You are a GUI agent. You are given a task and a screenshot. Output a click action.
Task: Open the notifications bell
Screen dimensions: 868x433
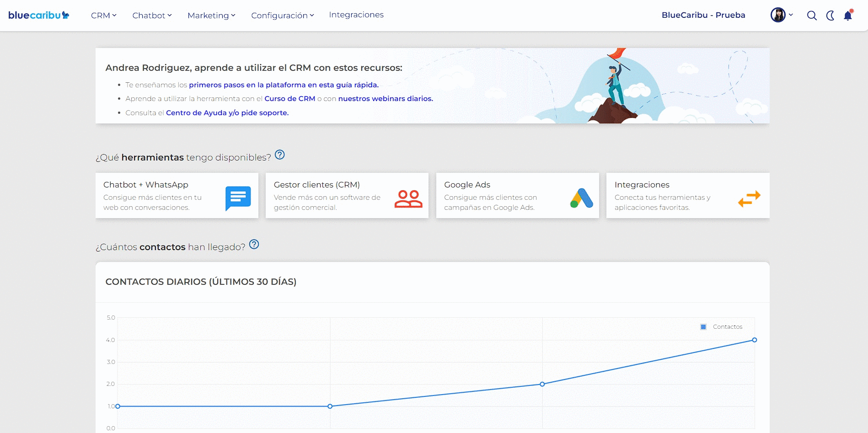(848, 15)
